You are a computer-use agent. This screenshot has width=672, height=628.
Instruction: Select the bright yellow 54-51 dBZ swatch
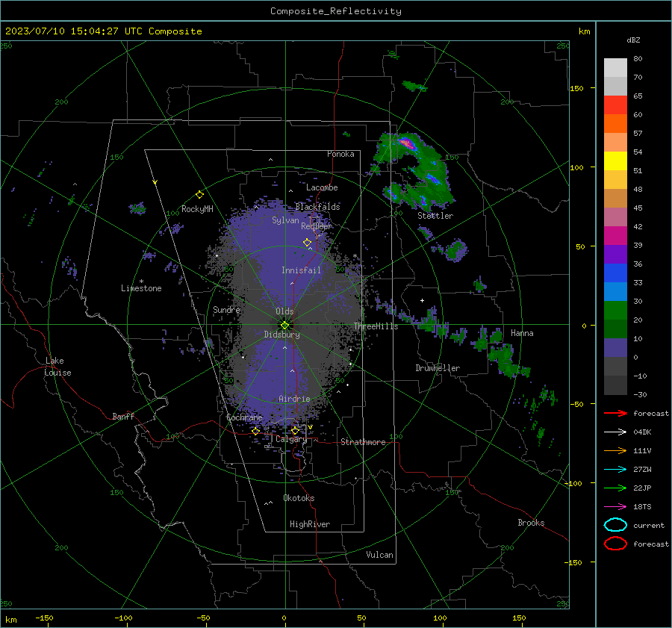(x=615, y=161)
